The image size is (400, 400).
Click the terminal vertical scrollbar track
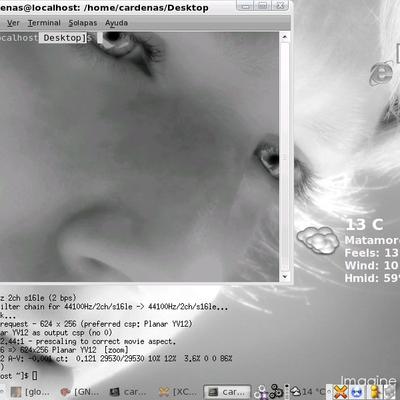pos(285,157)
